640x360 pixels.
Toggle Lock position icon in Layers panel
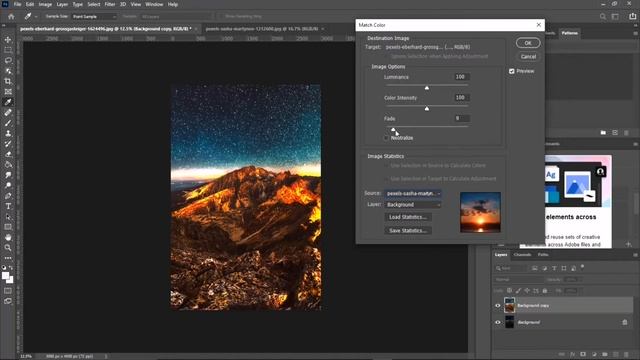[x=527, y=291]
